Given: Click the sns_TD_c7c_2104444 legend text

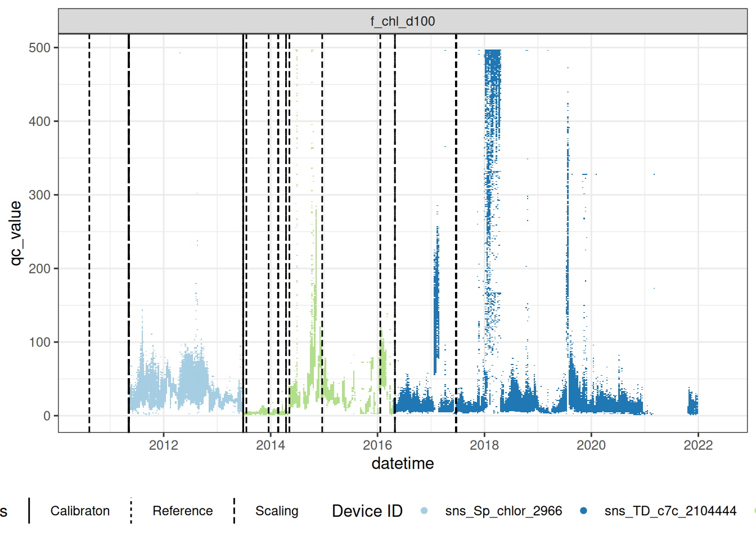Looking at the screenshot, I should click(670, 511).
